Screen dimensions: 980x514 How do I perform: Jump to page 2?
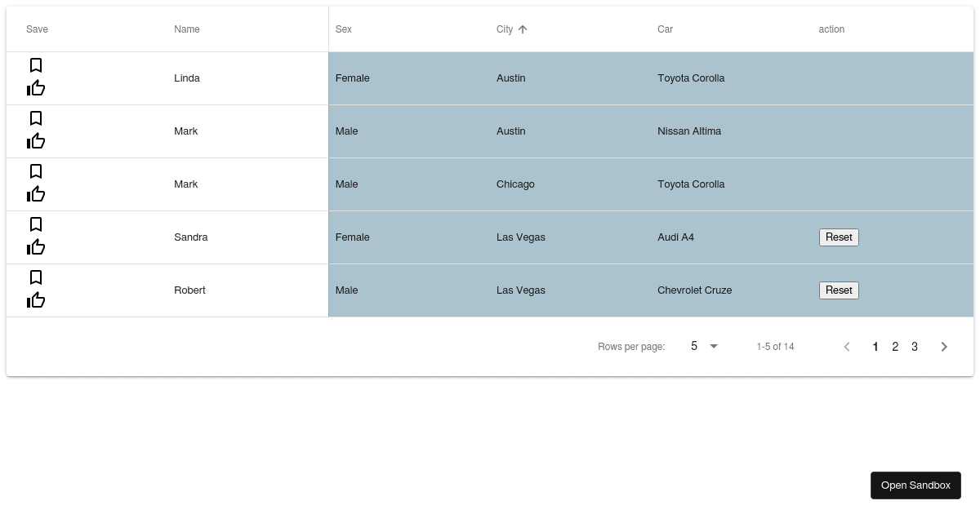[895, 347]
